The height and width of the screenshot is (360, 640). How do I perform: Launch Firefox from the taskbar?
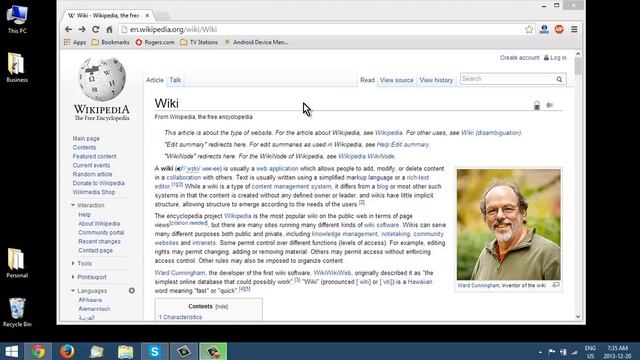point(67,351)
